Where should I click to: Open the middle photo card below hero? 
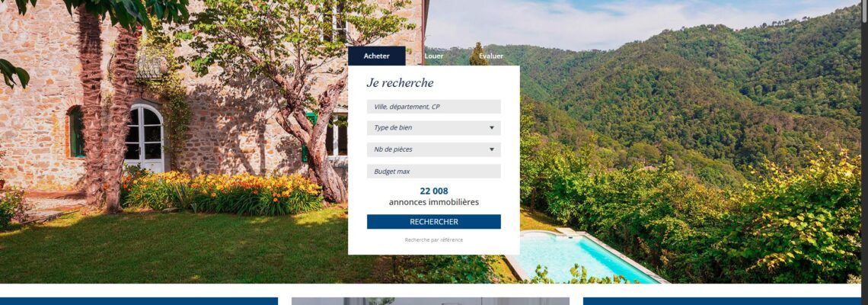click(x=430, y=301)
